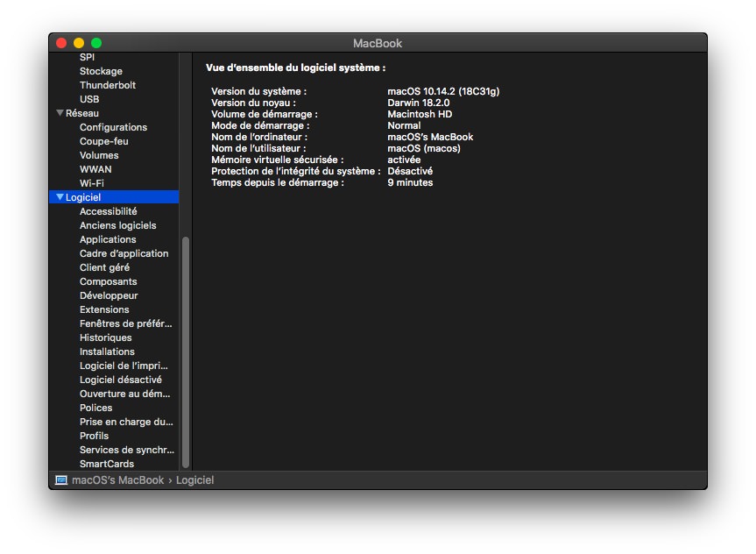This screenshot has width=756, height=554.
Task: Click the 9 minutes uptime value
Action: [x=410, y=182]
